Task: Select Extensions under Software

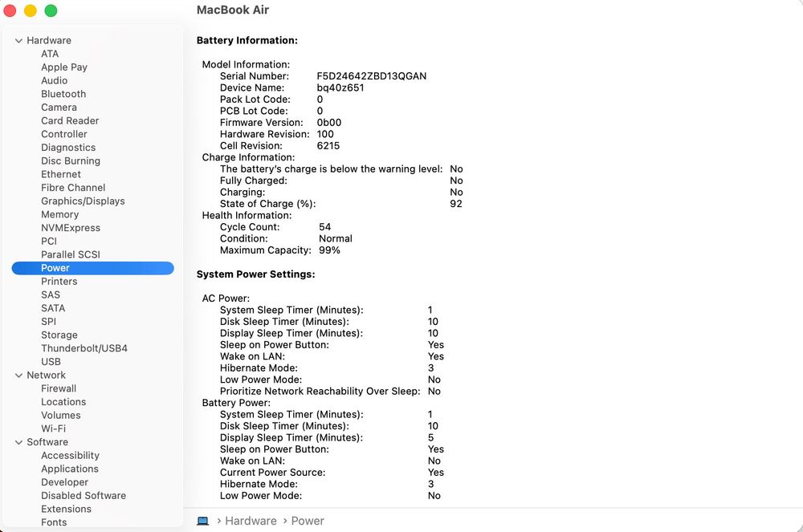Action: pyautogui.click(x=66, y=509)
